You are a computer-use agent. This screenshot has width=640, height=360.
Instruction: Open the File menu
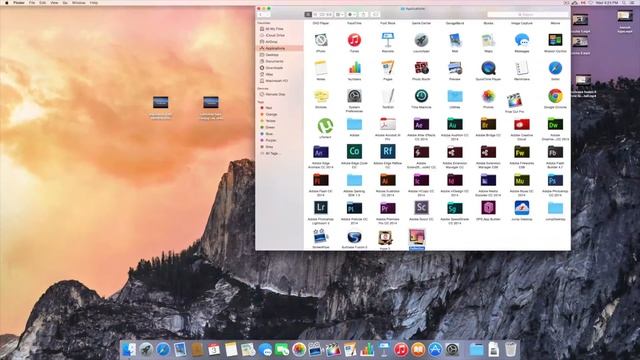point(32,2)
